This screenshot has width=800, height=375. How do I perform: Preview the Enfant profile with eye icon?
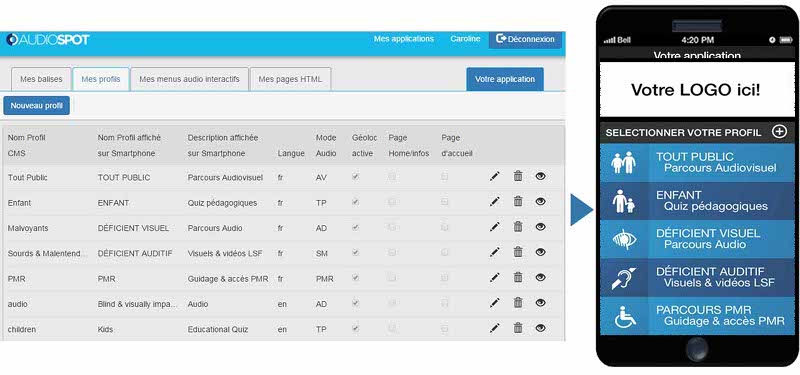pyautogui.click(x=541, y=201)
